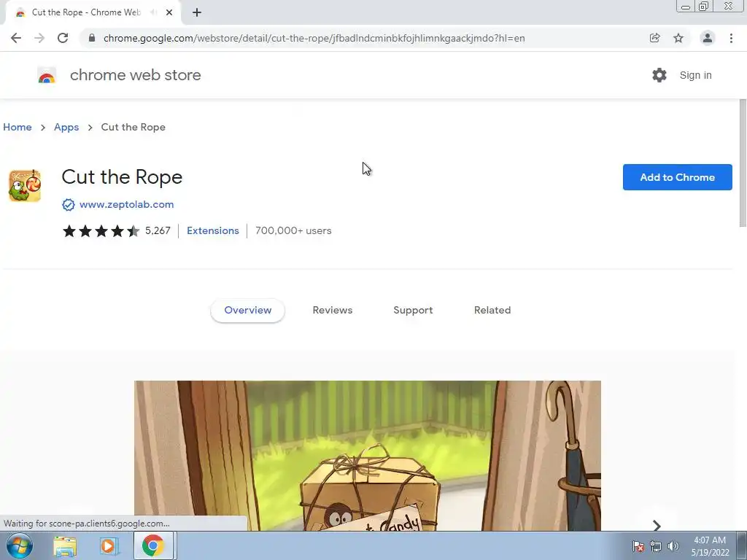
Task: Open the web store settings gear
Action: pos(659,75)
